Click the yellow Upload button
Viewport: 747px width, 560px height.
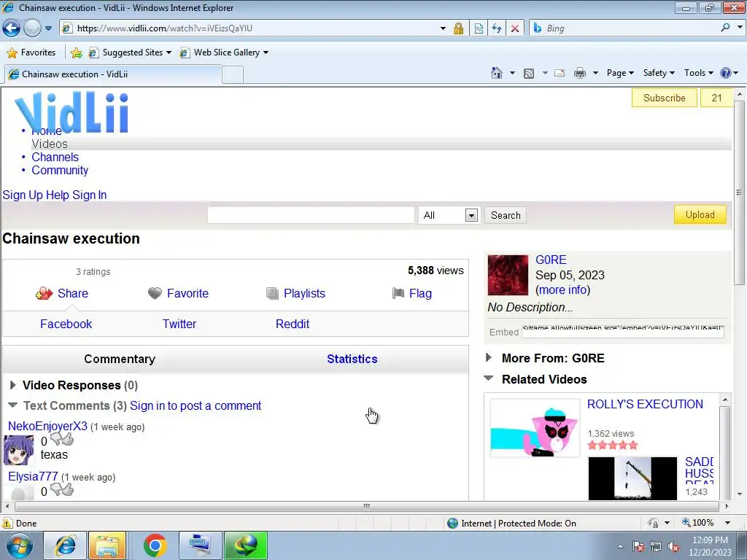point(700,215)
